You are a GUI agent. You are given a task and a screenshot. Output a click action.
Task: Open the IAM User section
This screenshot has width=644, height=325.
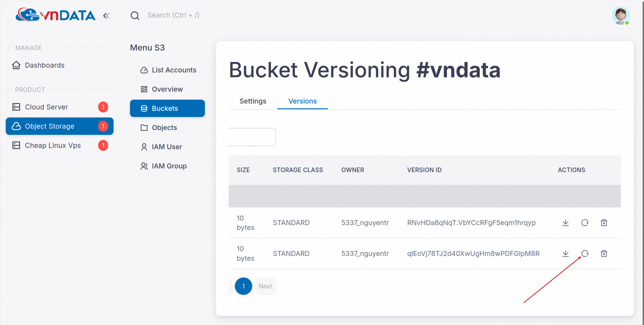(167, 147)
